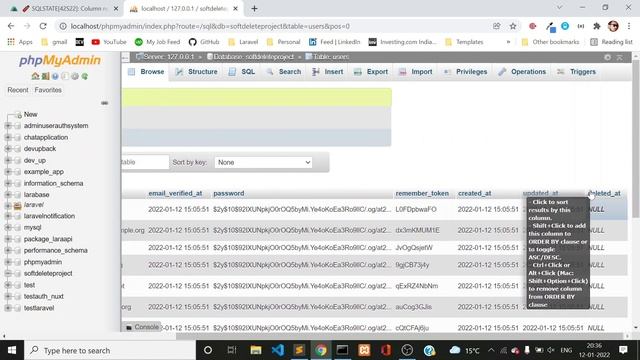Screen dimensions: 640x360
Task: Open the Console bar at bottom
Action: point(142,327)
